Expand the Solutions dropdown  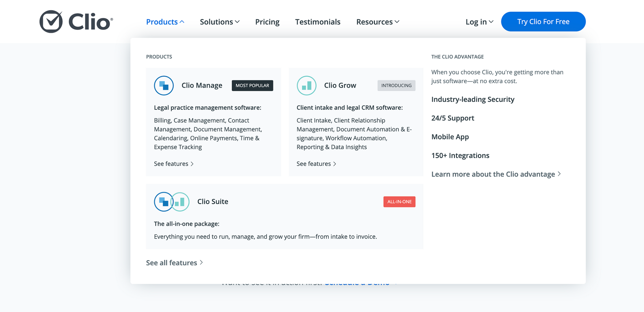tap(220, 22)
